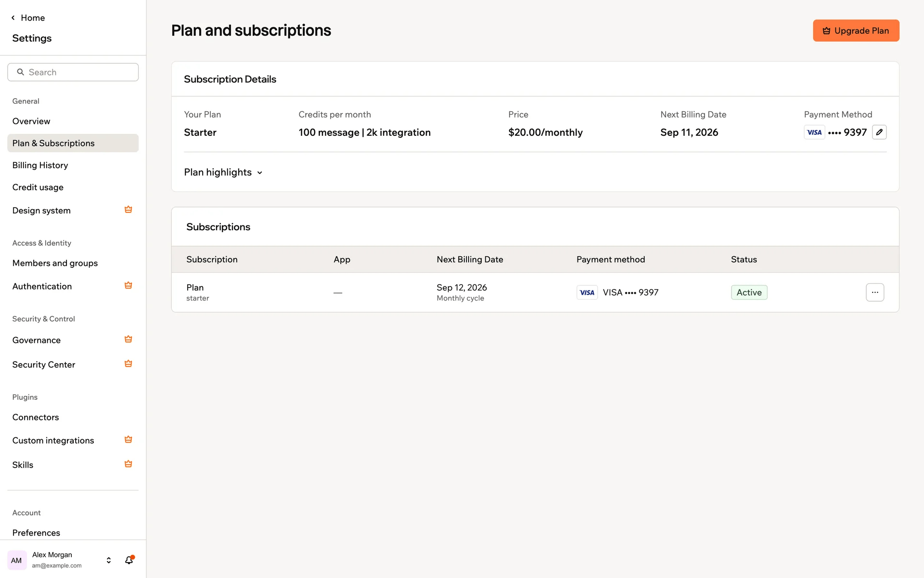Open Custom integrations page
This screenshot has width=924, height=578.
(x=73, y=440)
